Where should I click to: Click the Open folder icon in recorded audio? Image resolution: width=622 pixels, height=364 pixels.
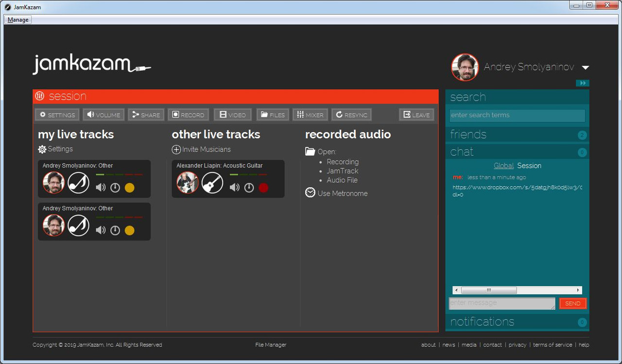tap(310, 152)
